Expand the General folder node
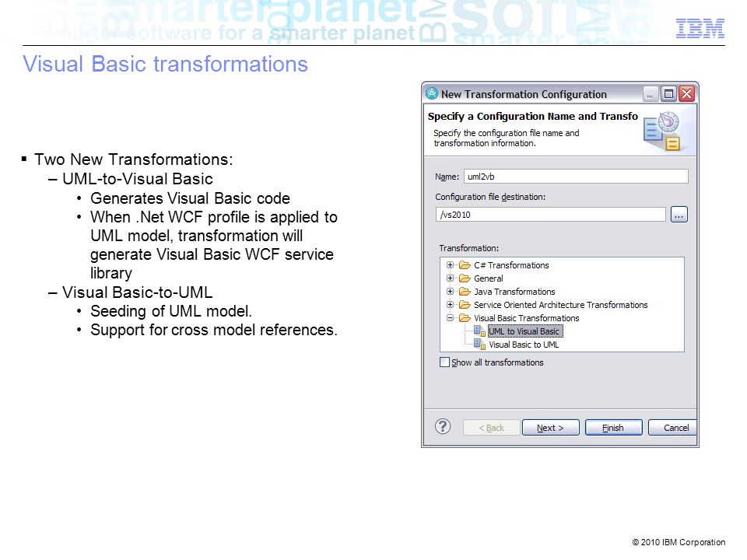Viewport: 747px width, 560px height. (450, 278)
